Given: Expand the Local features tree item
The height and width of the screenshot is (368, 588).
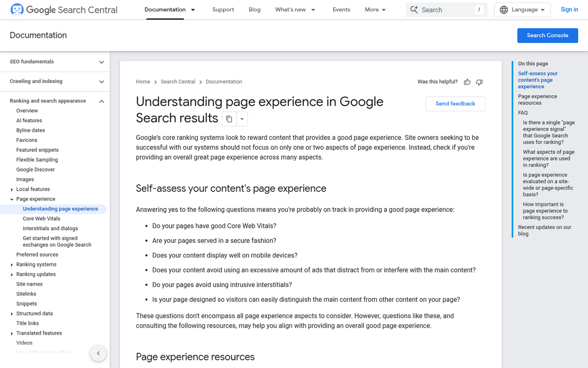Looking at the screenshot, I should (x=12, y=189).
